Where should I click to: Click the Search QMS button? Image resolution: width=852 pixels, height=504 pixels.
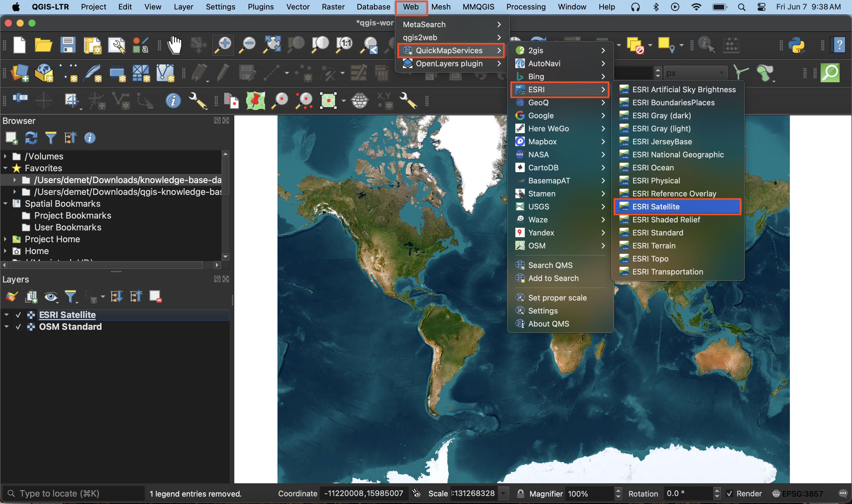pyautogui.click(x=550, y=265)
